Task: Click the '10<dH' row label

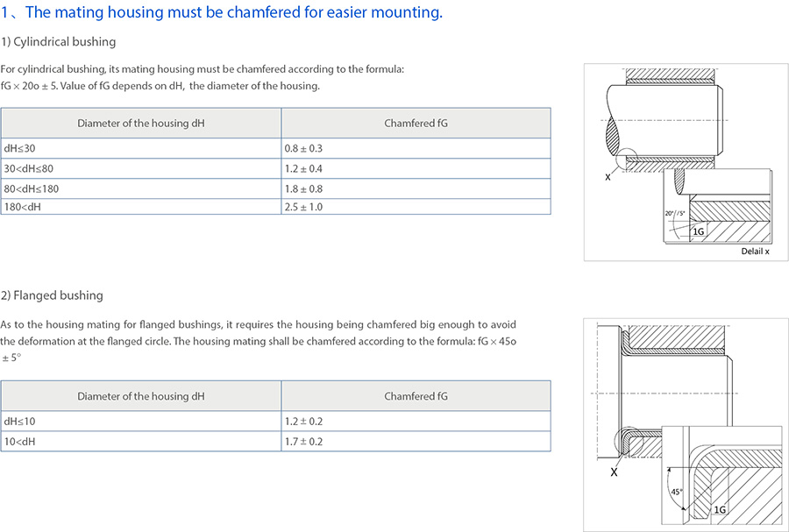Action: [19, 442]
